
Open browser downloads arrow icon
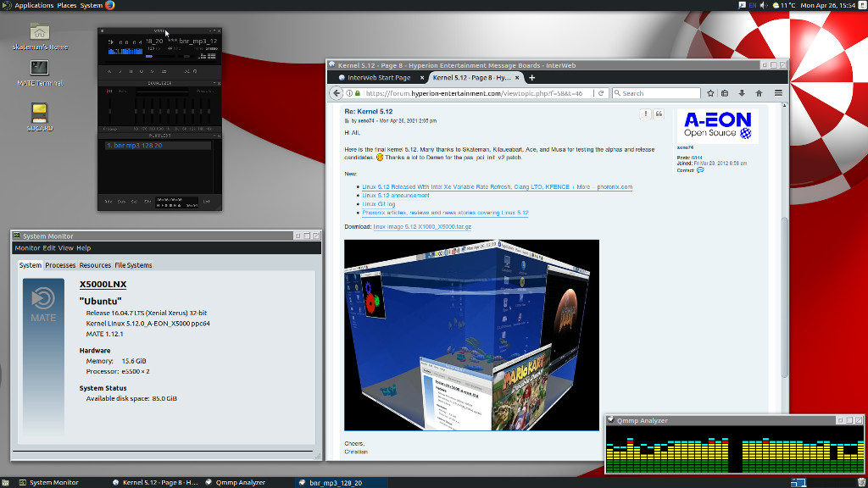pos(742,93)
